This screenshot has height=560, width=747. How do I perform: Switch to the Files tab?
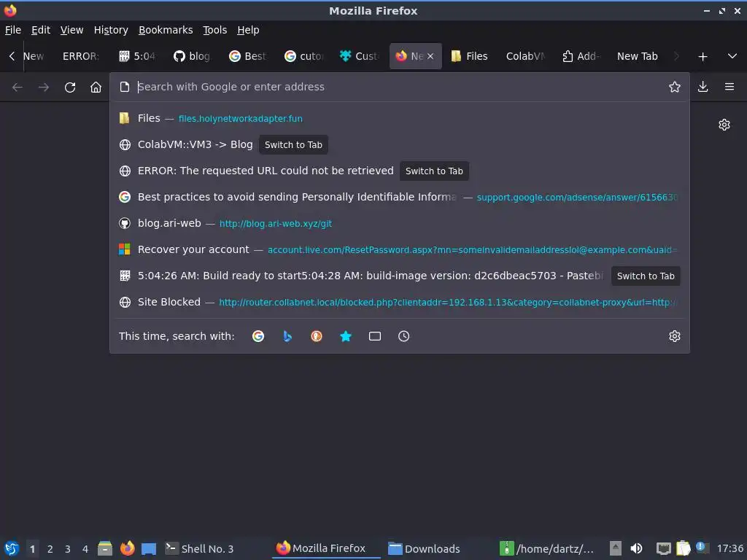(470, 56)
